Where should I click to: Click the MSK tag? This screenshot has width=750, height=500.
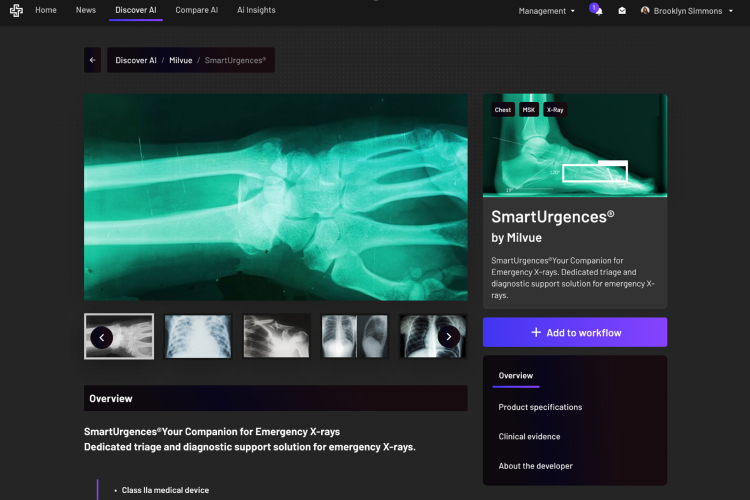(529, 110)
